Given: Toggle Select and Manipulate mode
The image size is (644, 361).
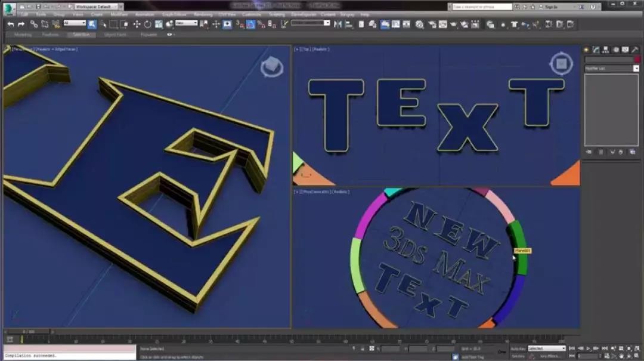Looking at the screenshot, I should (216, 24).
